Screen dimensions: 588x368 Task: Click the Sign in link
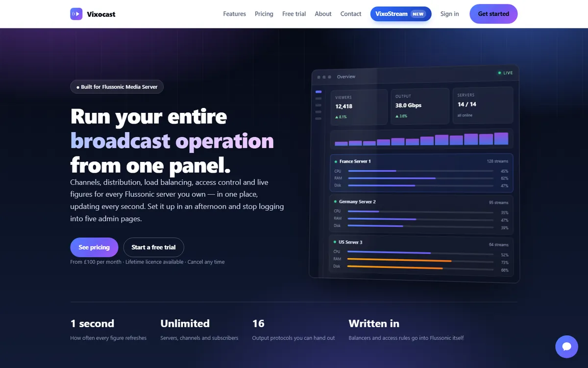tap(450, 14)
